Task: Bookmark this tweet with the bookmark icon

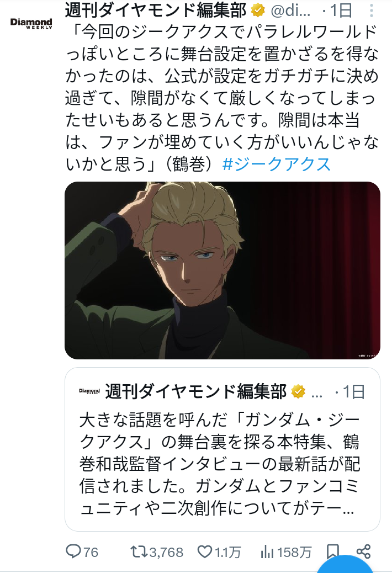Action: (x=333, y=551)
